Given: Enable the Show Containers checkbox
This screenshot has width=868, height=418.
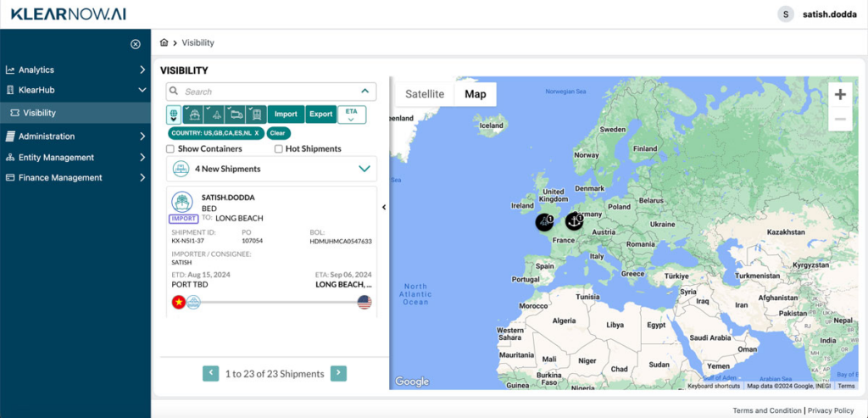Looking at the screenshot, I should pos(170,149).
